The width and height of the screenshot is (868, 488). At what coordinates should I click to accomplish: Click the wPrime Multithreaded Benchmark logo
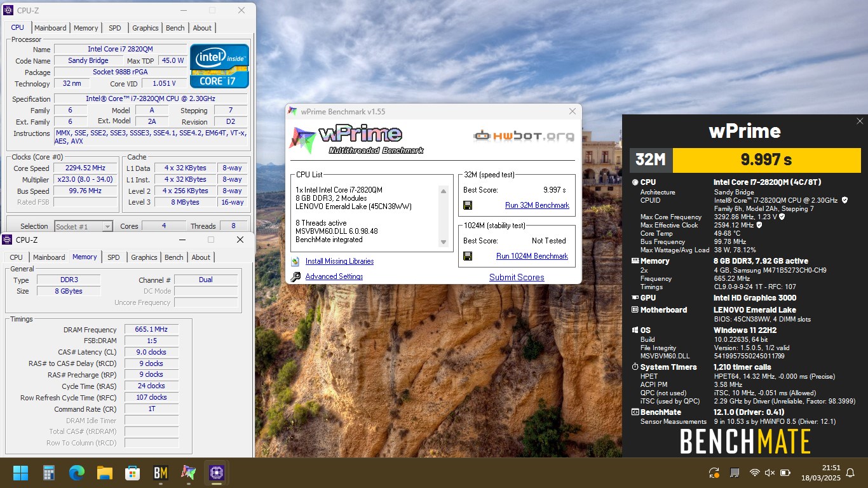point(358,140)
